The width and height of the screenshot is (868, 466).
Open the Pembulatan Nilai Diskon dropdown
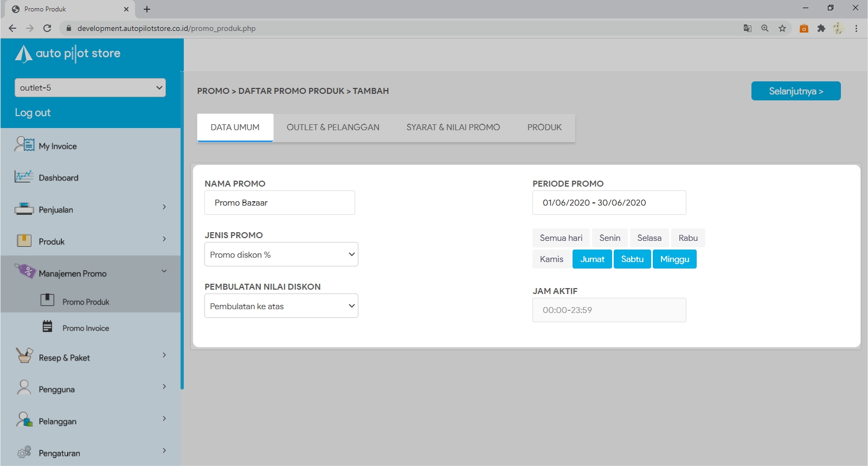point(281,306)
